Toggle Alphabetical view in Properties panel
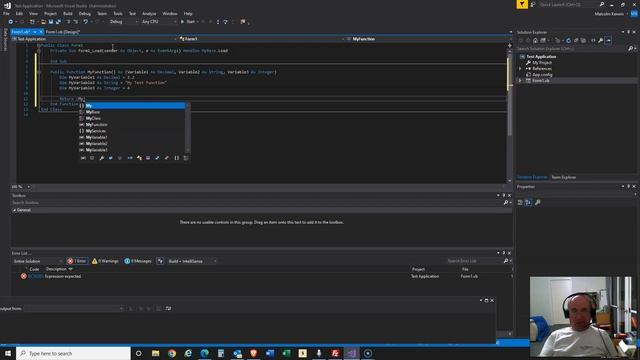The width and height of the screenshot is (640, 360). pyautogui.click(x=528, y=202)
